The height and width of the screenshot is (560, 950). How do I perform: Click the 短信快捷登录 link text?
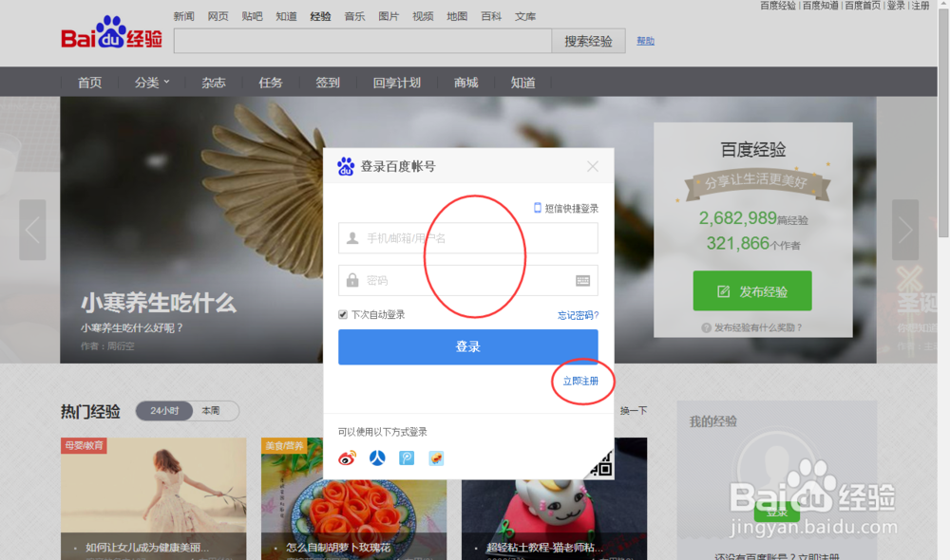(571, 208)
